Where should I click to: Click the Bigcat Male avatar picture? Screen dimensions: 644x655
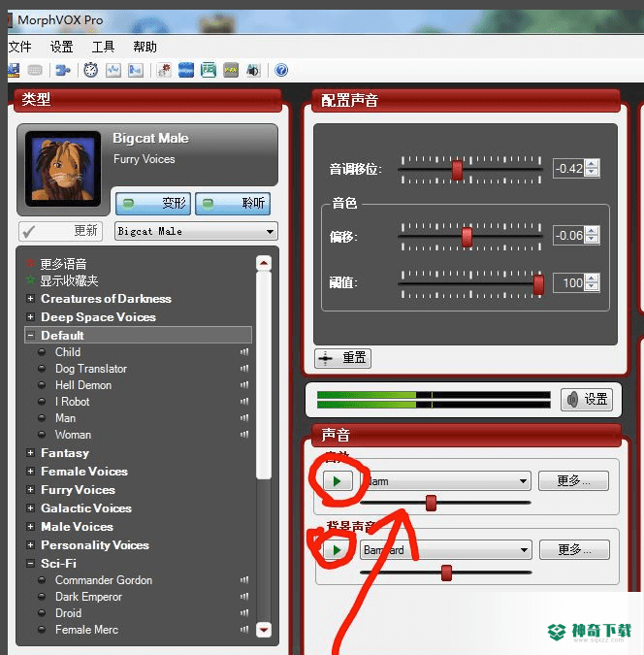[63, 168]
